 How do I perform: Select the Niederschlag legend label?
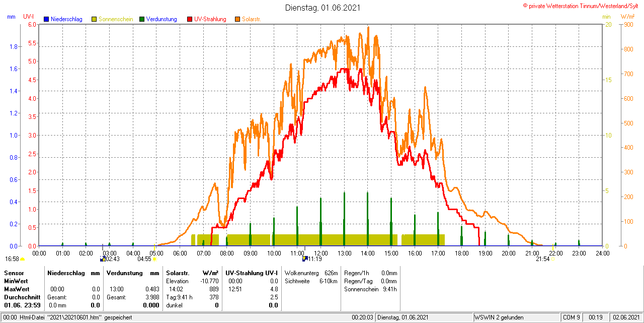click(66, 19)
